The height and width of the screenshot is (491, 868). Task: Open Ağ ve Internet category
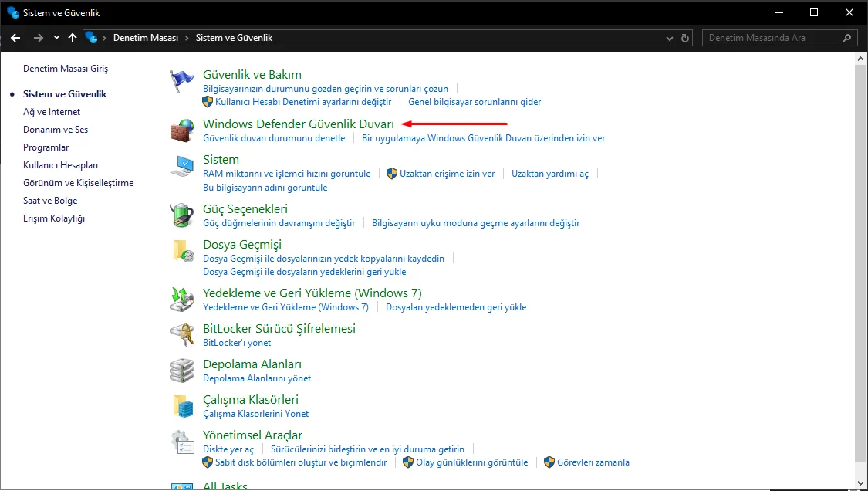52,112
